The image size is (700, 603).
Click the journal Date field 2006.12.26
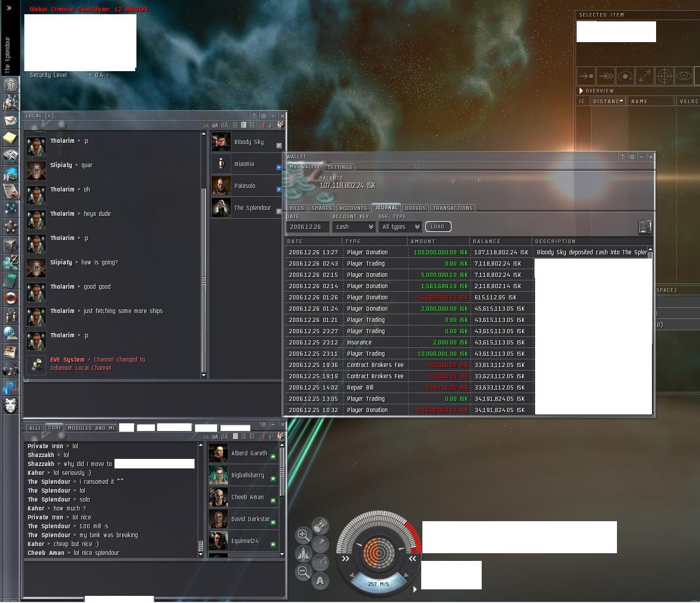click(x=307, y=226)
